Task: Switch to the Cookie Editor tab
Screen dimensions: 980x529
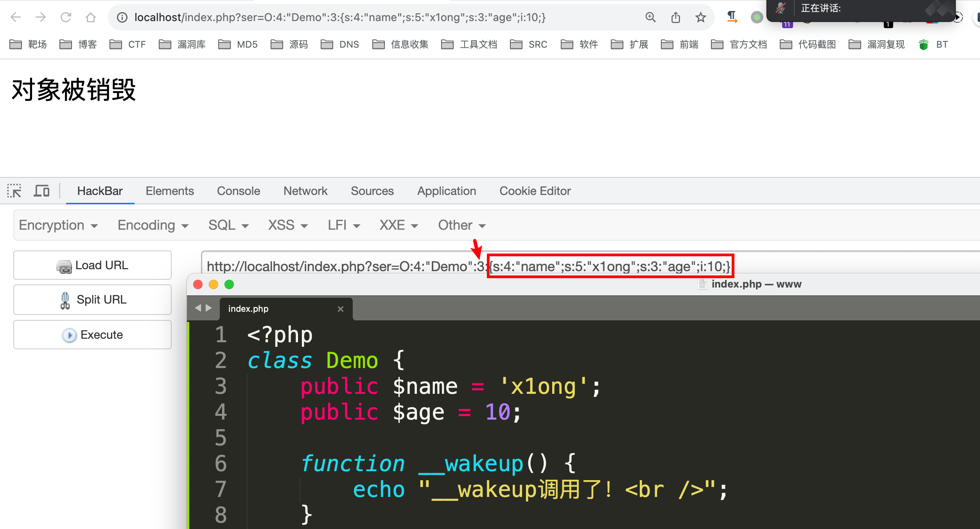Action: [x=535, y=191]
